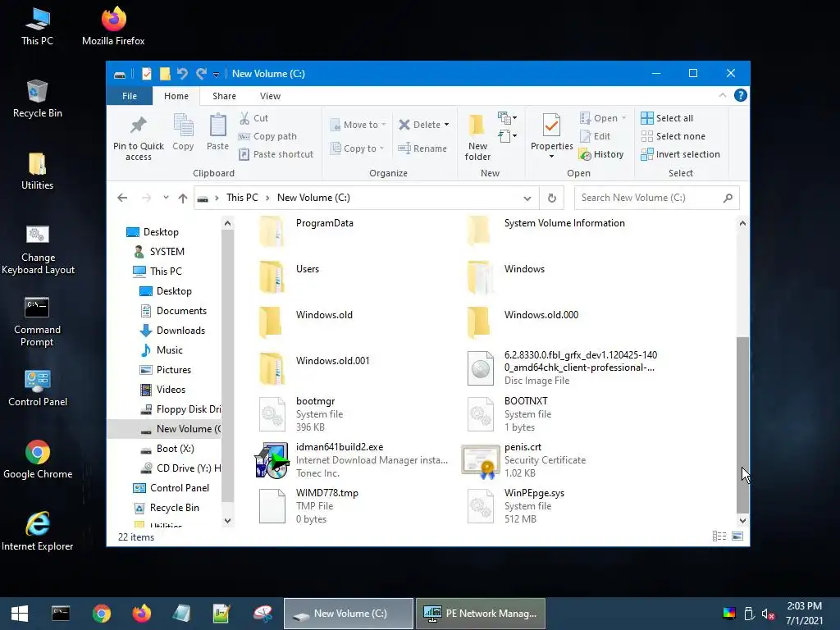
Task: Select Documents in navigation pane
Action: coord(173,311)
